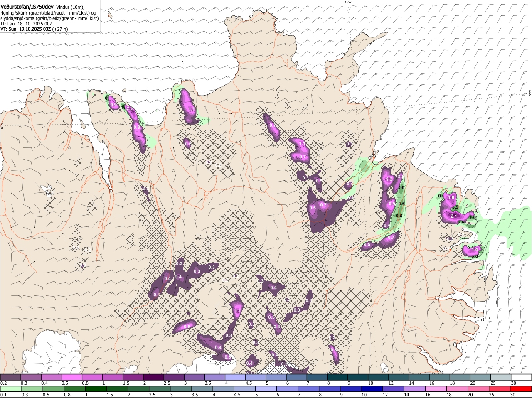Click the pale lavender snow swatch between 4.5 and 5
Screen dimensions: 532x398
click(x=255, y=377)
